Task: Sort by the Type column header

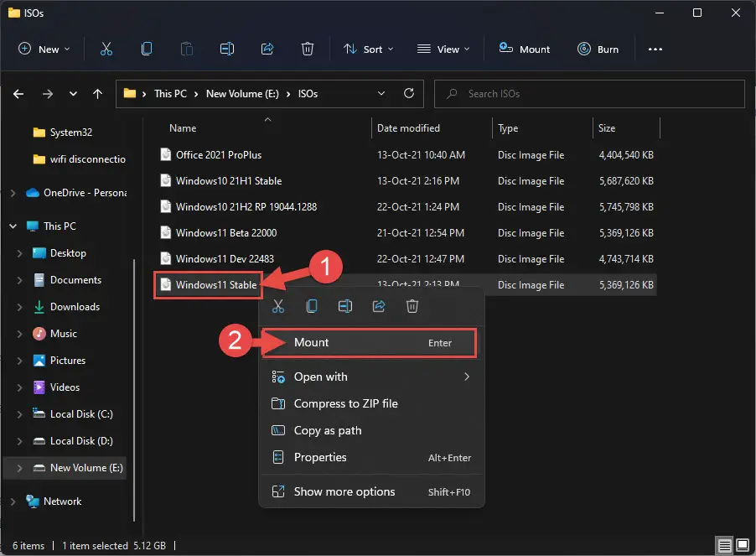Action: 508,128
